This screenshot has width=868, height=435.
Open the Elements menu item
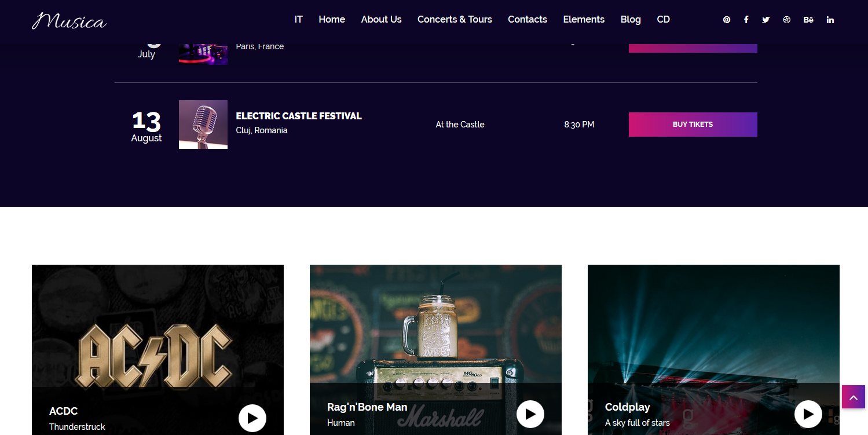pyautogui.click(x=584, y=20)
